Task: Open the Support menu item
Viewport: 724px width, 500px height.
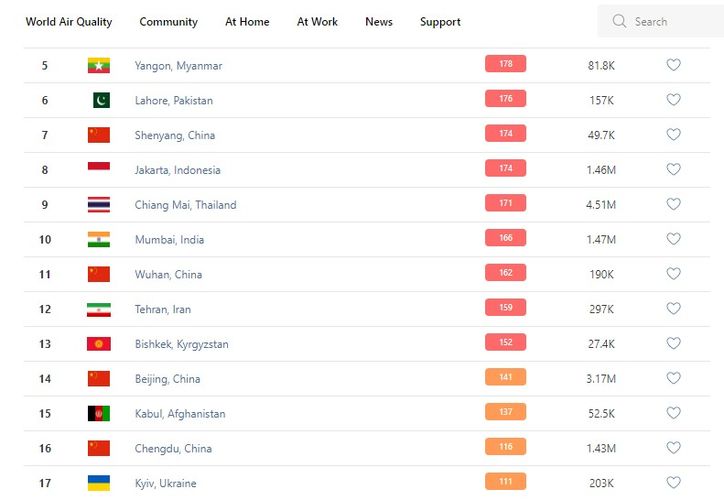Action: coord(440,22)
